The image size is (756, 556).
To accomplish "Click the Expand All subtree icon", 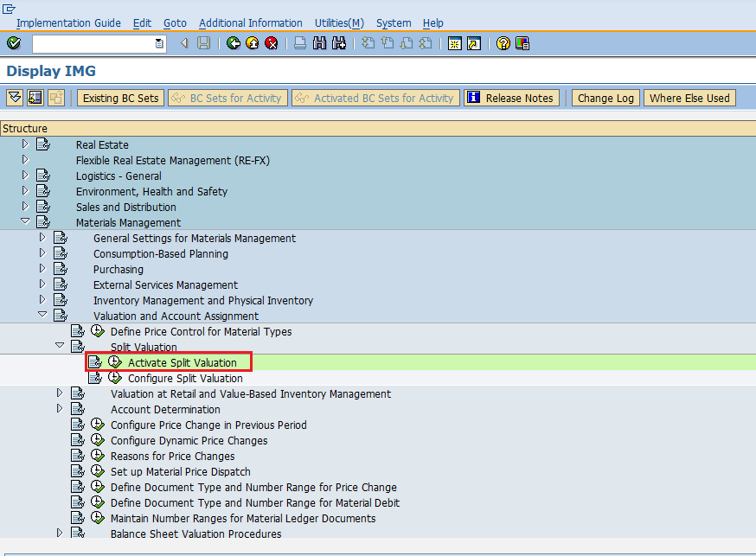I will 15,98.
